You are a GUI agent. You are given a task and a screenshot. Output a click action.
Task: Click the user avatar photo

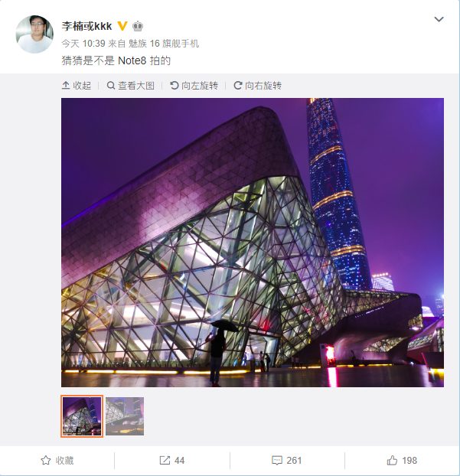pos(34,34)
